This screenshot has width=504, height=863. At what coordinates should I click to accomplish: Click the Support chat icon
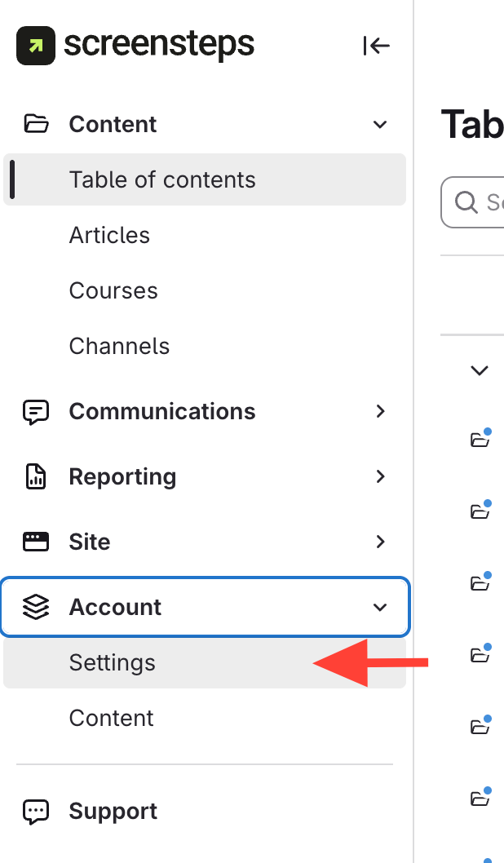36,812
